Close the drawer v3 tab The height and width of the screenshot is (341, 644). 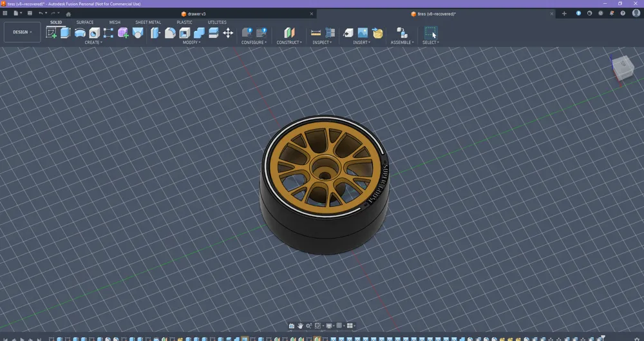(x=311, y=14)
